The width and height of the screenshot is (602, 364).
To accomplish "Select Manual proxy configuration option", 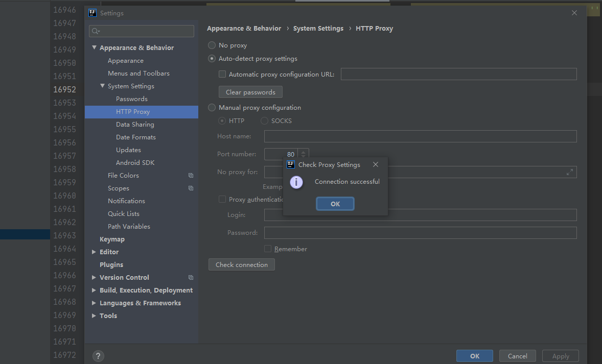I will (212, 108).
